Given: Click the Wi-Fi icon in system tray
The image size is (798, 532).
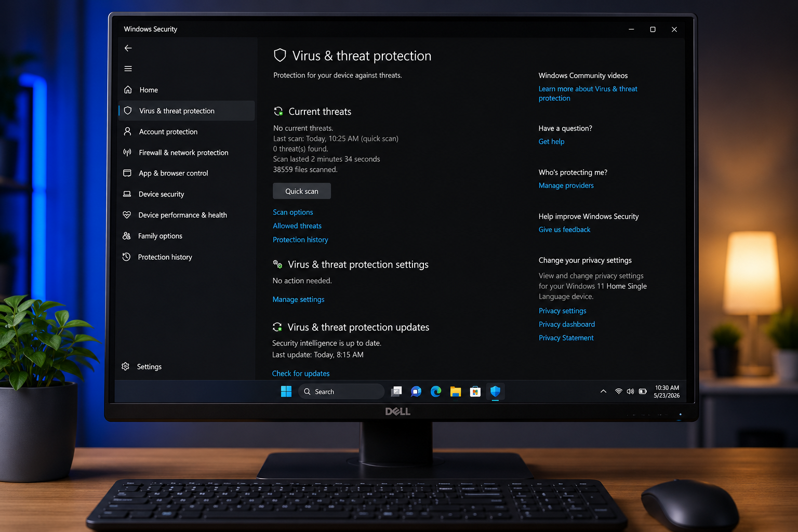Looking at the screenshot, I should point(618,391).
